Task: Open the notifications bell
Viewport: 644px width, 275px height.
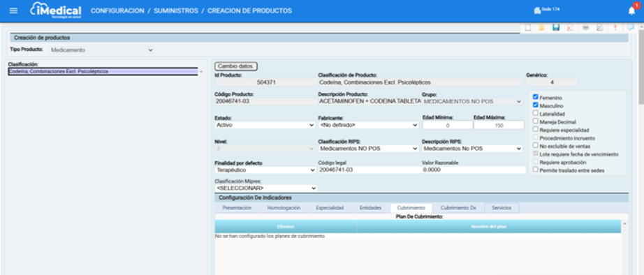Action: click(631, 11)
